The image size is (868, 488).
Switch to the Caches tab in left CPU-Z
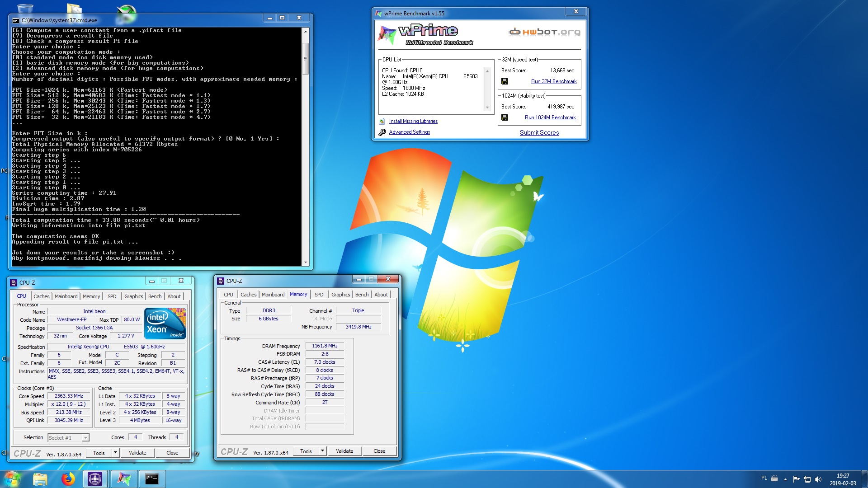tap(42, 296)
